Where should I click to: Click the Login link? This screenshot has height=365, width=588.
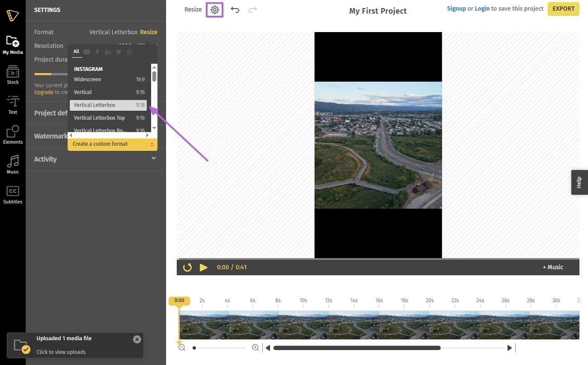tap(482, 9)
